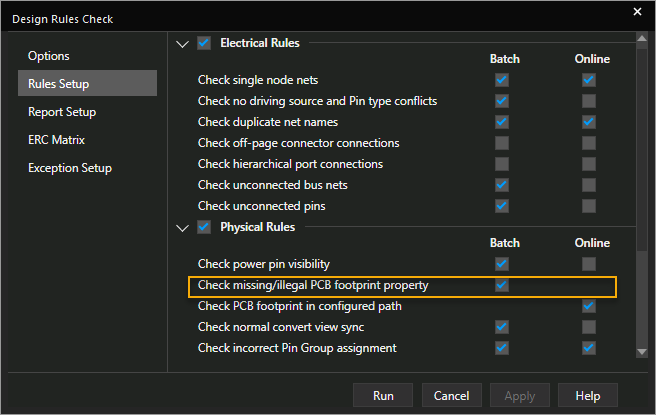Image resolution: width=656 pixels, height=415 pixels.
Task: Disable Batch check for single node nets
Action: (502, 80)
